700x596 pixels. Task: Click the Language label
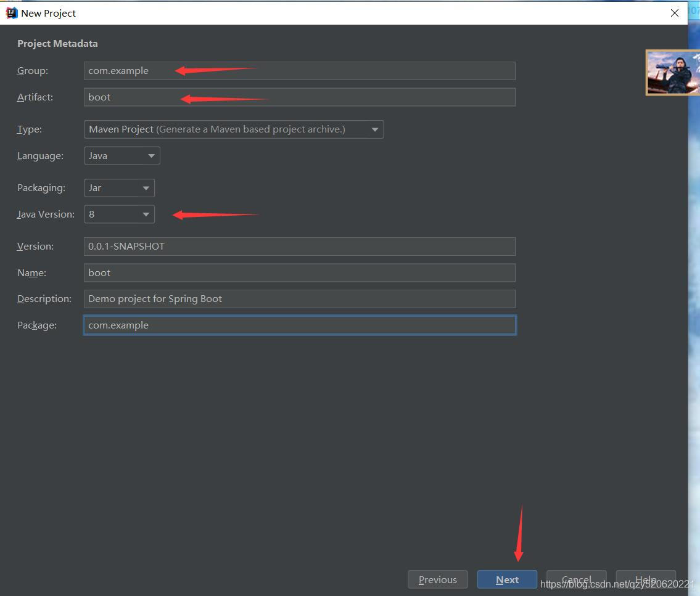[x=40, y=156]
